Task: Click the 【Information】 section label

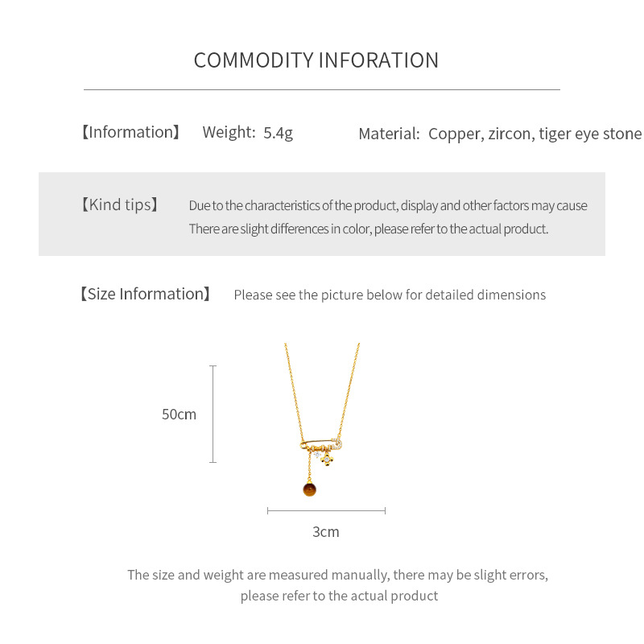Action: tap(131, 132)
